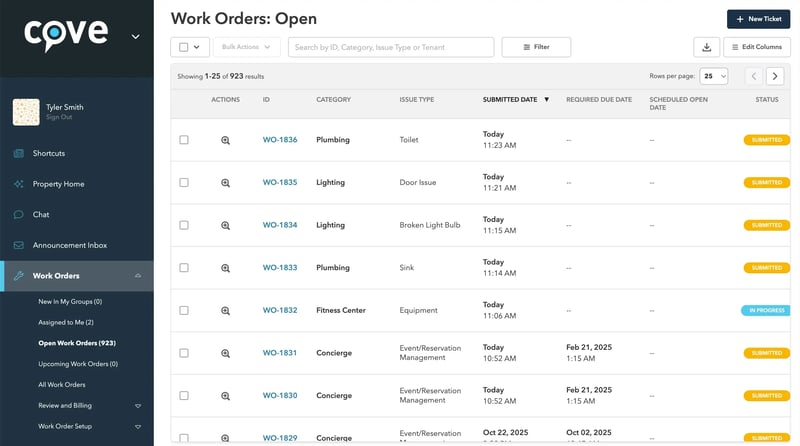800x446 pixels.
Task: Open work order link WO-1833
Action: [280, 267]
